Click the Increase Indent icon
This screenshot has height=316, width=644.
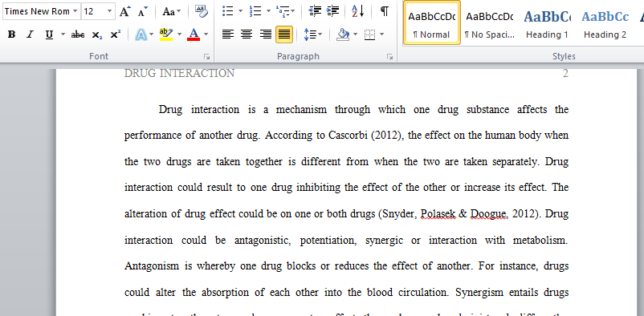tap(333, 11)
